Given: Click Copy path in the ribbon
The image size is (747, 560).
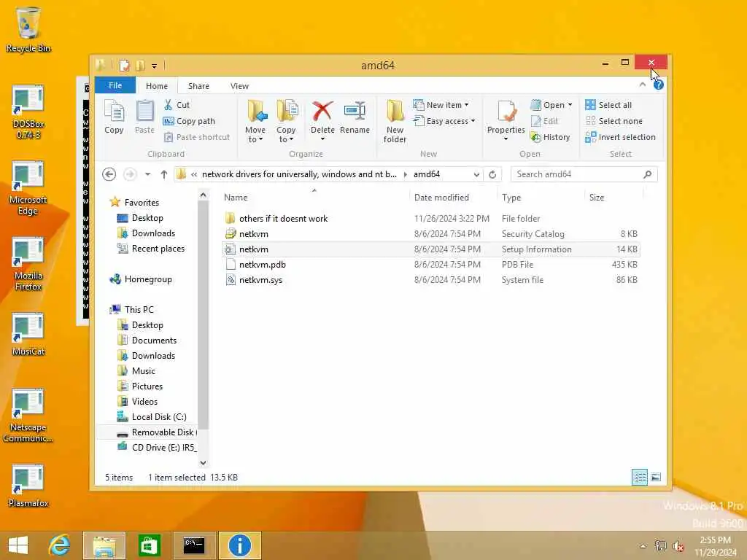Looking at the screenshot, I should point(189,121).
